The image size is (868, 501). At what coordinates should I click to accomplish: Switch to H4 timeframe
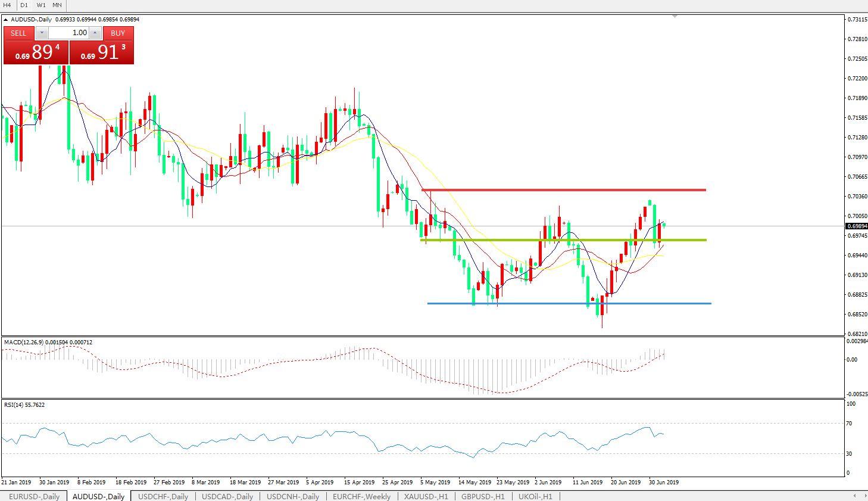pyautogui.click(x=7, y=5)
